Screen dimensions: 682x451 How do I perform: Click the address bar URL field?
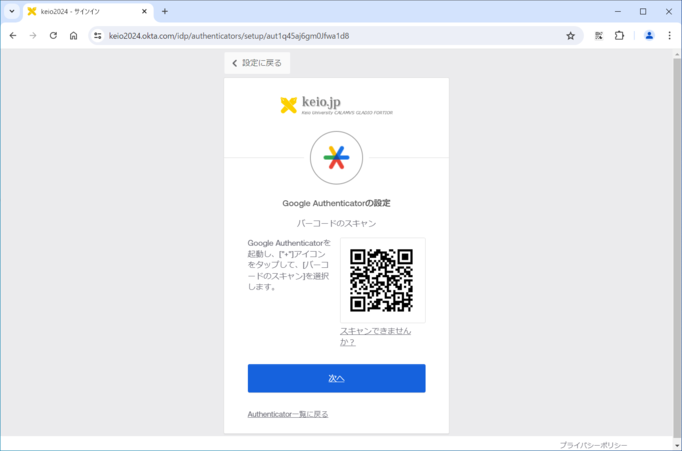point(330,35)
